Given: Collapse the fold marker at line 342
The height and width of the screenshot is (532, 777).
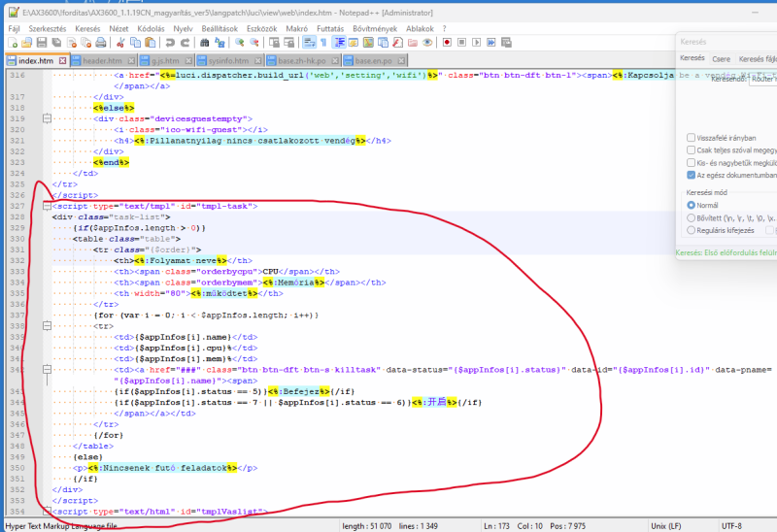Looking at the screenshot, I should (47, 369).
